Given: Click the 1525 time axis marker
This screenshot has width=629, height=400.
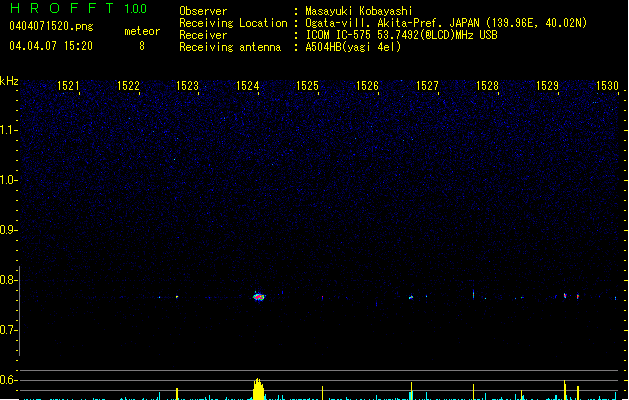Looking at the screenshot, I should tap(307, 85).
